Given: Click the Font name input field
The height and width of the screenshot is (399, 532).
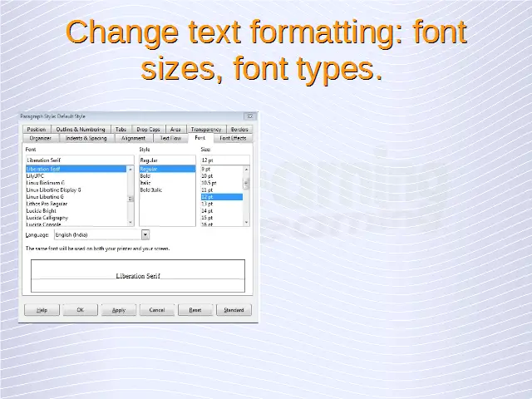Looking at the screenshot, I should coord(79,160).
